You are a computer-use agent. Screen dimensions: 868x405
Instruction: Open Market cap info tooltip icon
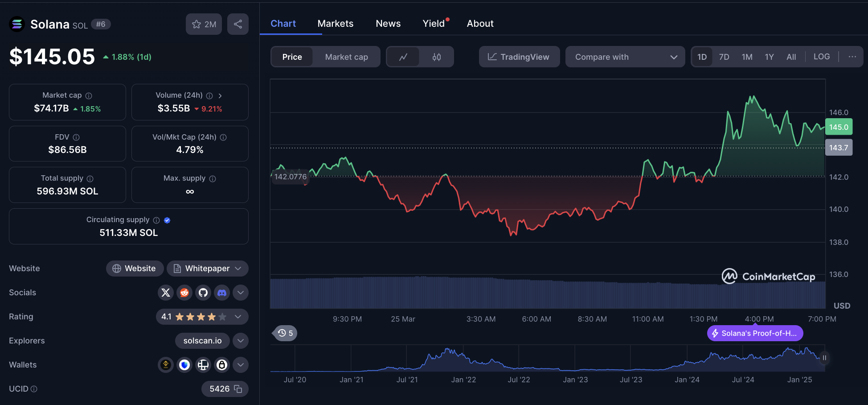pos(89,95)
